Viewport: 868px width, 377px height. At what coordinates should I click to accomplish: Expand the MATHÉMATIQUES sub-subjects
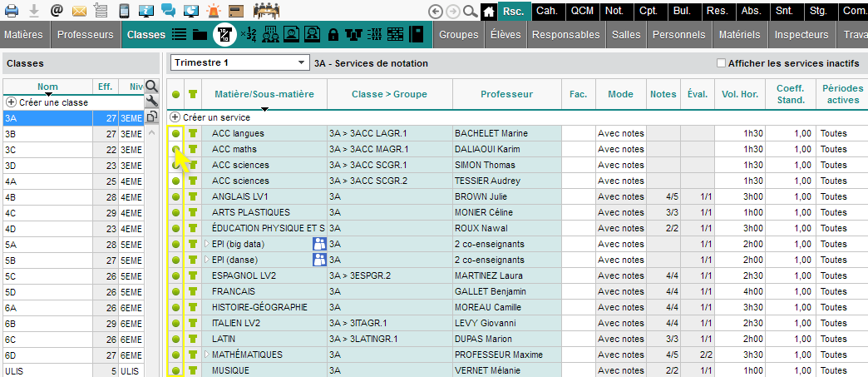pyautogui.click(x=207, y=355)
